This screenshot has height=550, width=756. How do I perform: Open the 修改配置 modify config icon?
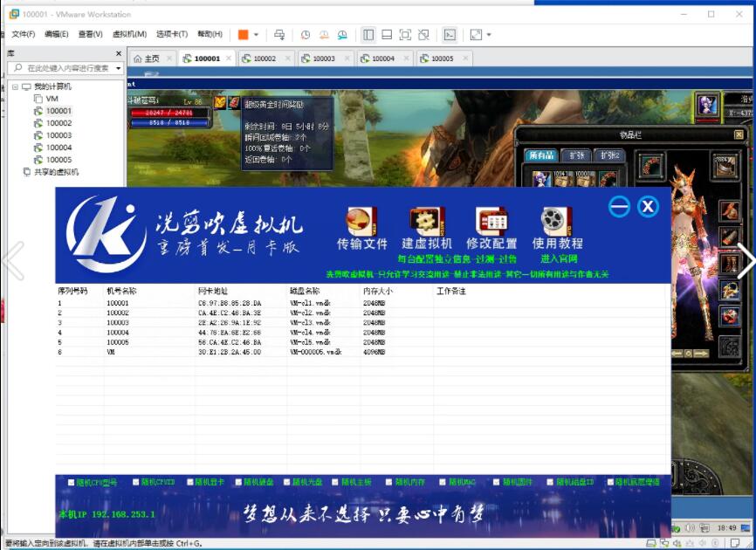(x=491, y=221)
